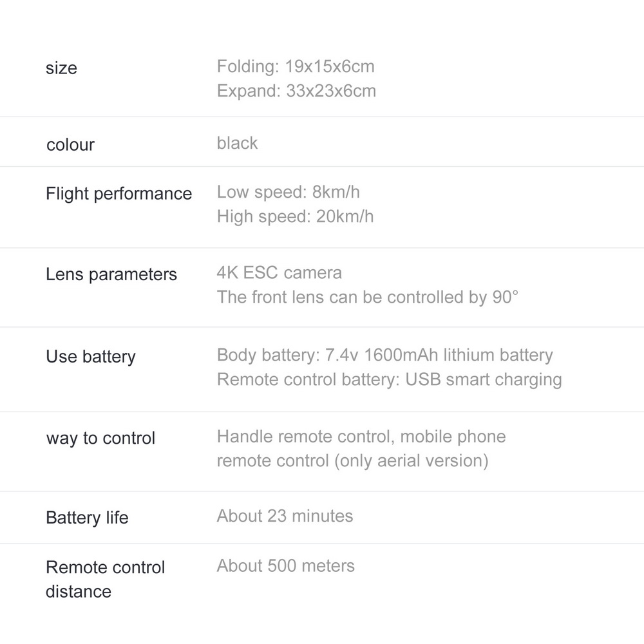644x644 pixels.
Task: Click 'Low speed: 8km/h' text
Action: 288,192
